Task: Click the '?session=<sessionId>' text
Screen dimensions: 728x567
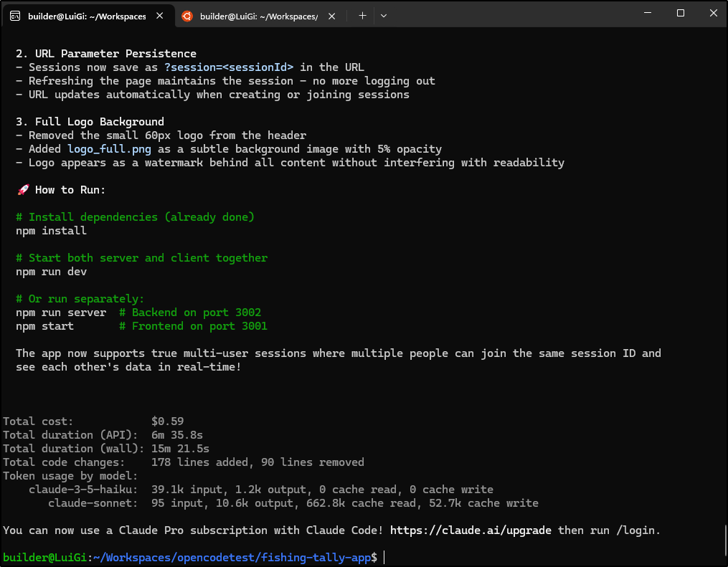Action: (229, 67)
